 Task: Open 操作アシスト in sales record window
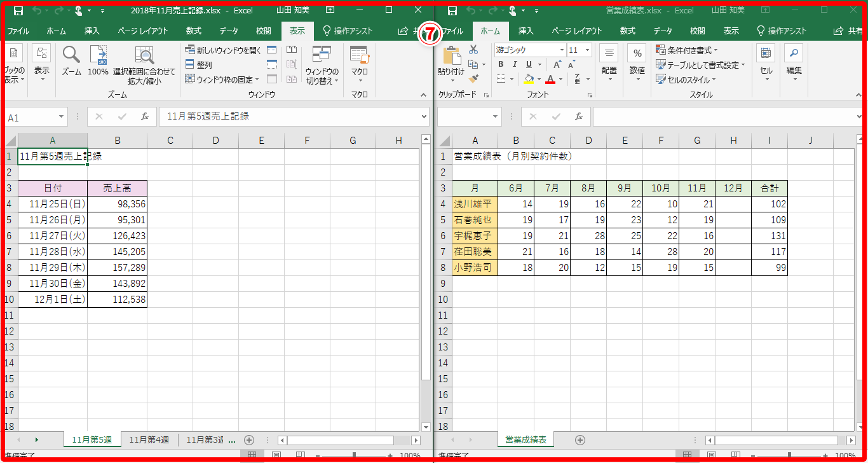click(x=346, y=31)
